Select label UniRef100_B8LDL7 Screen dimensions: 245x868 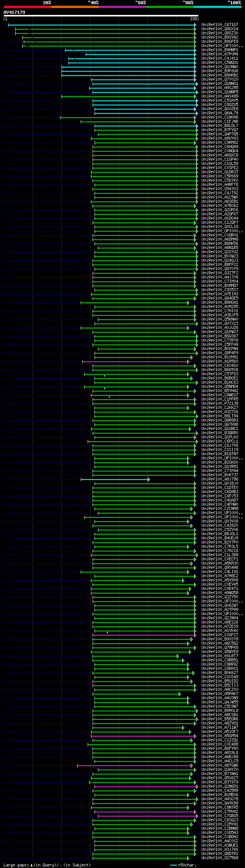(219, 126)
